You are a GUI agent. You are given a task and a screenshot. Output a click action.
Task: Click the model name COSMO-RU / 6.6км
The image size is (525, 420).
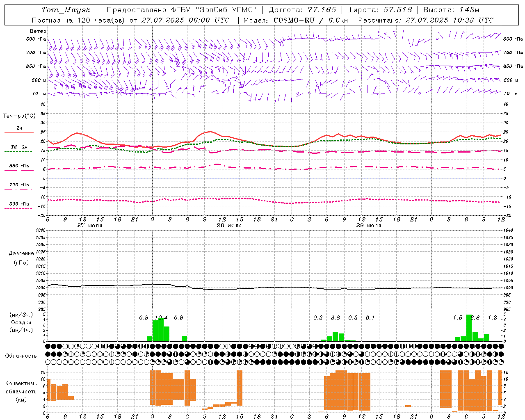[310, 20]
